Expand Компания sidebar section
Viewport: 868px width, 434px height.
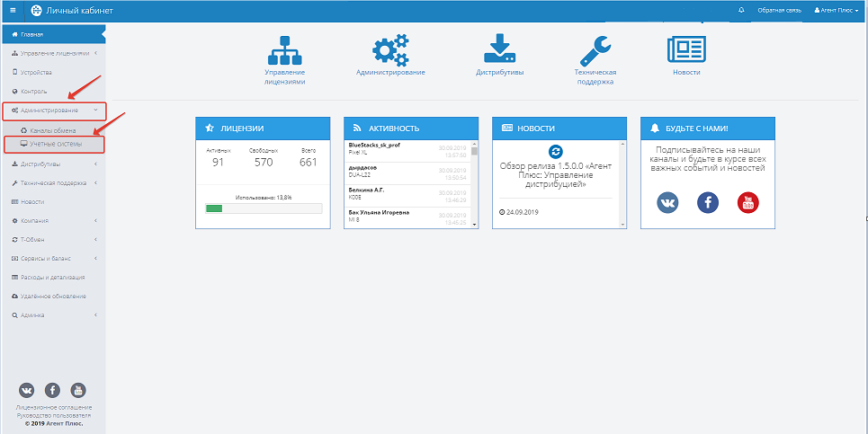[52, 220]
